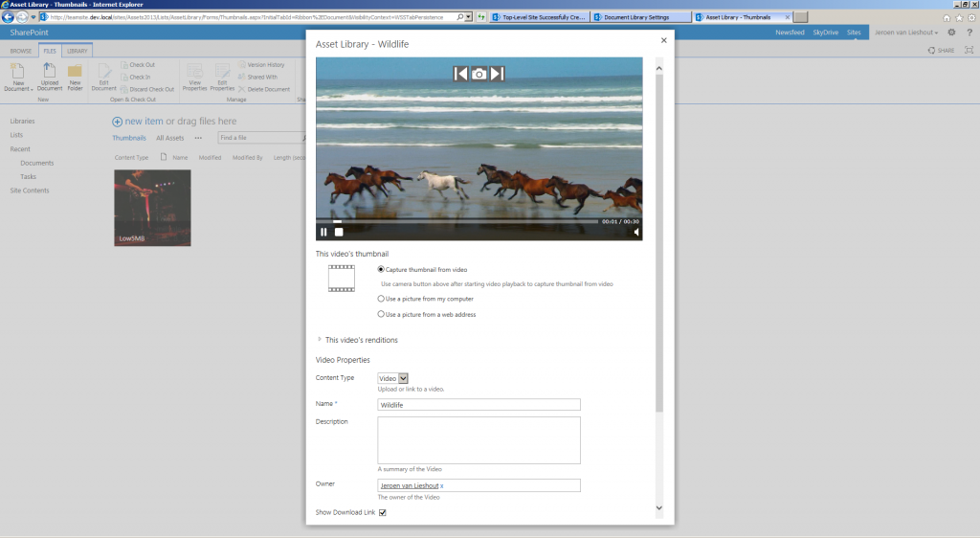This screenshot has width=980, height=538.
Task: Open SkyDrive in the SharePoint top bar
Action: click(x=826, y=33)
